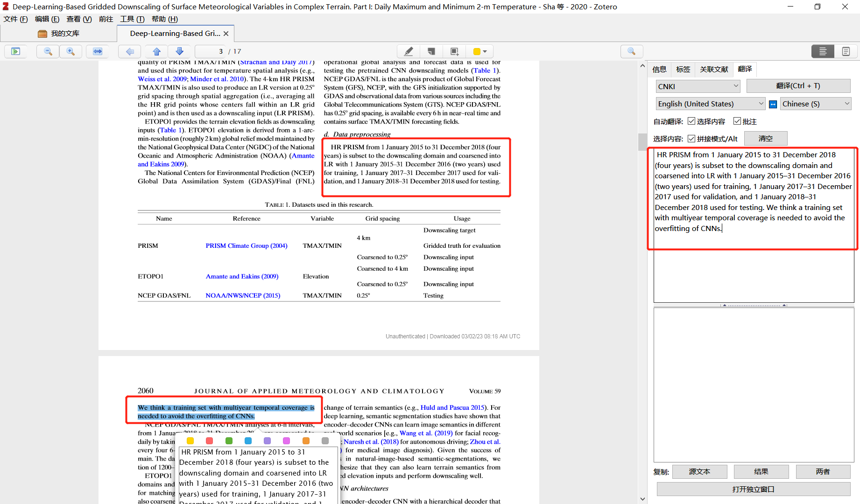Open the Weiss et al. 2009 citation
The image size is (860, 504).
(x=162, y=79)
